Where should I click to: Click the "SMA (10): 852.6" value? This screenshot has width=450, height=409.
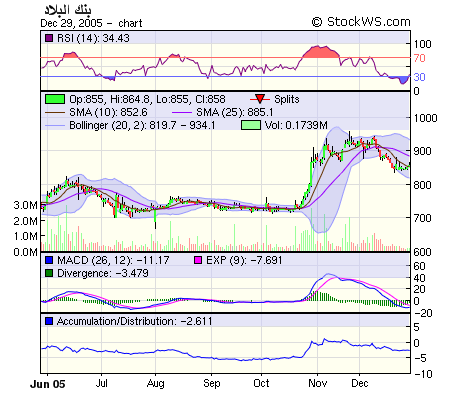tap(108, 112)
